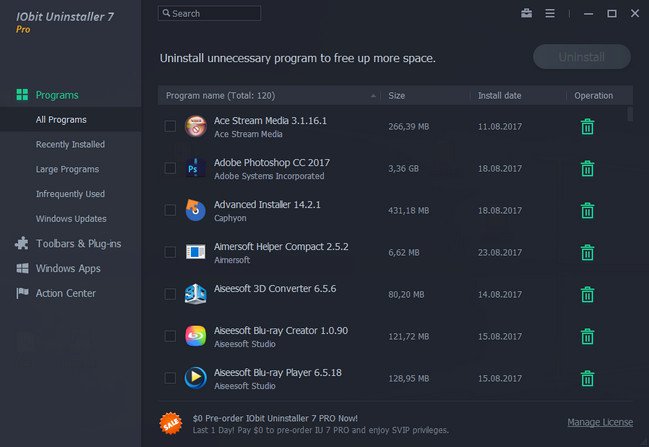Sort list by Size column header
649x447 pixels.
tap(397, 96)
